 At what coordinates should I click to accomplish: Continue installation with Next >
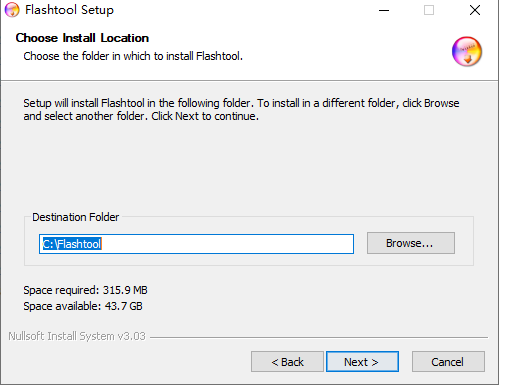click(362, 361)
